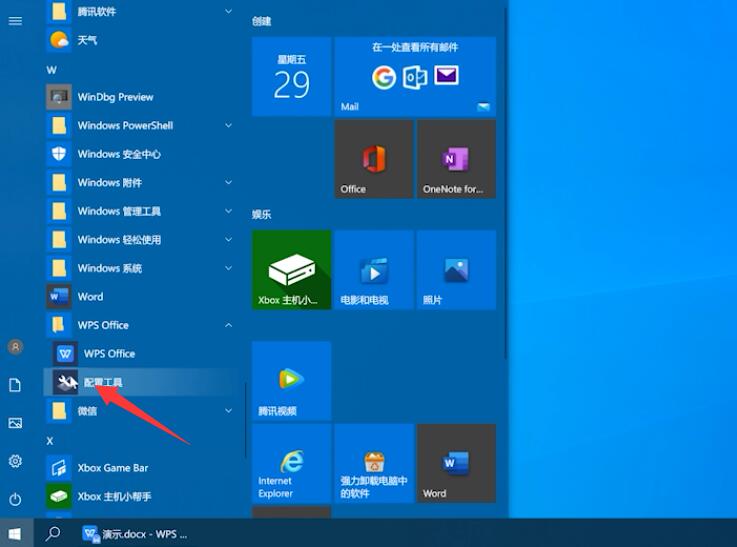Open the 照片 photos tile
Viewport: 737px width, 547px height.
point(456,270)
